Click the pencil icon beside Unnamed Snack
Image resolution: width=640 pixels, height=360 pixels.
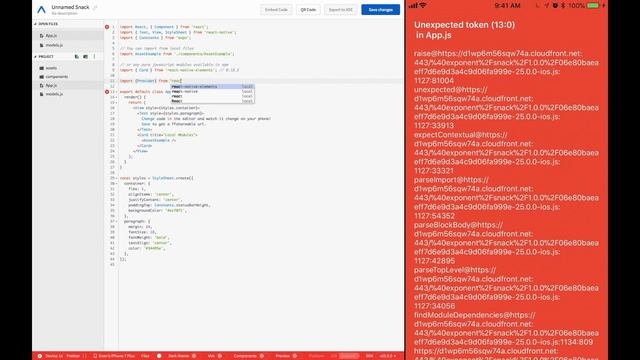(x=95, y=7)
